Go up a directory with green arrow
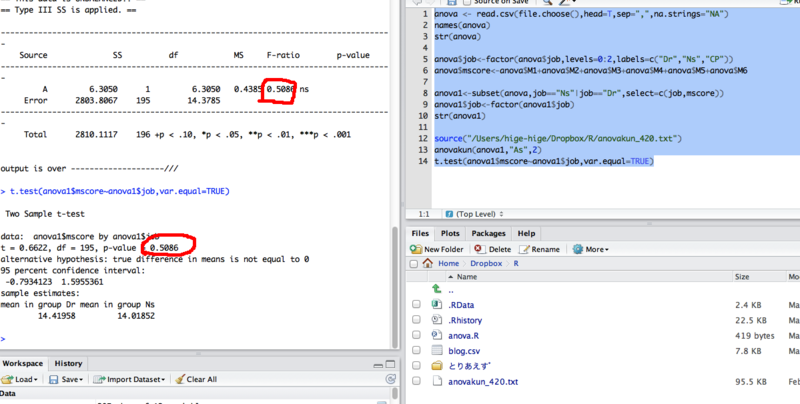The height and width of the screenshot is (404, 800). point(436,289)
